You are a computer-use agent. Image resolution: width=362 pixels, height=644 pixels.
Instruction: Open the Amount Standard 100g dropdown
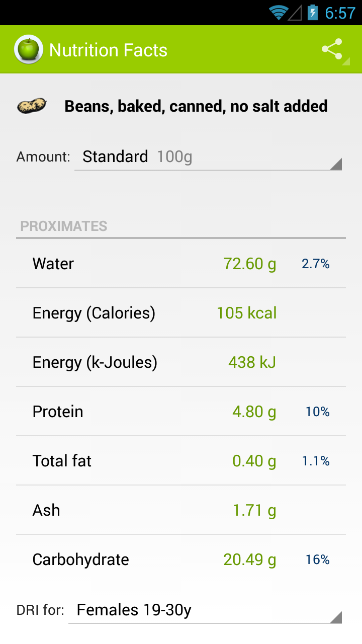click(208, 157)
